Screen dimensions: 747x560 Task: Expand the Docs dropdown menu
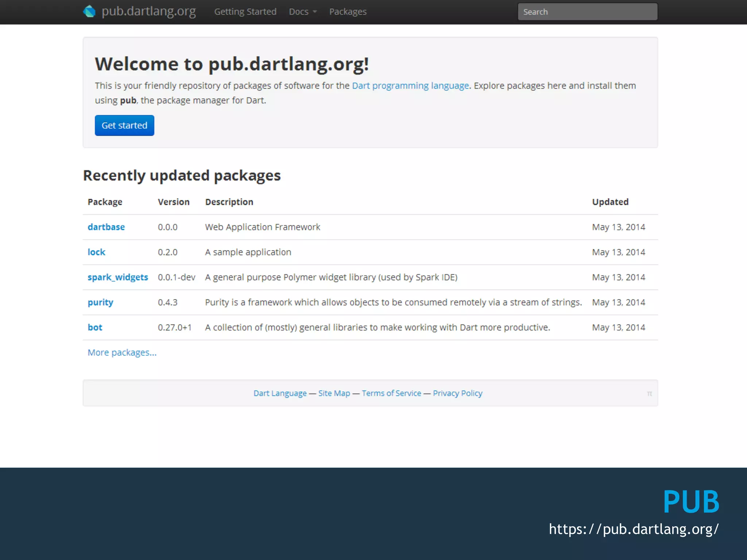point(303,12)
